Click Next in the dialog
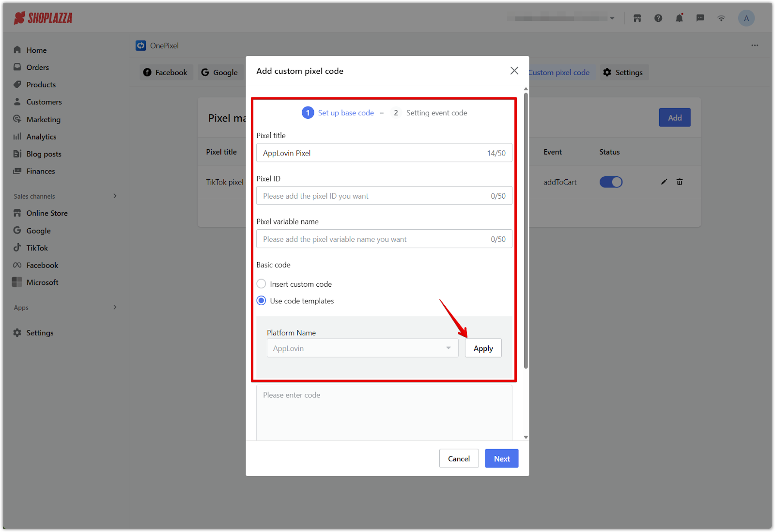This screenshot has width=775, height=532. 501,458
